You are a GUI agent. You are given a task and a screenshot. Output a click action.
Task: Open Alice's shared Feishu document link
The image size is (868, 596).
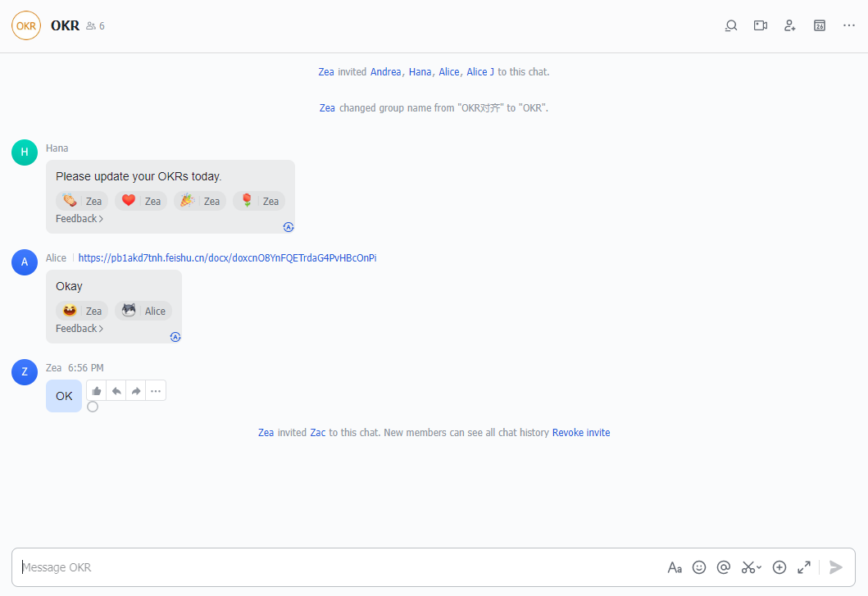227,257
